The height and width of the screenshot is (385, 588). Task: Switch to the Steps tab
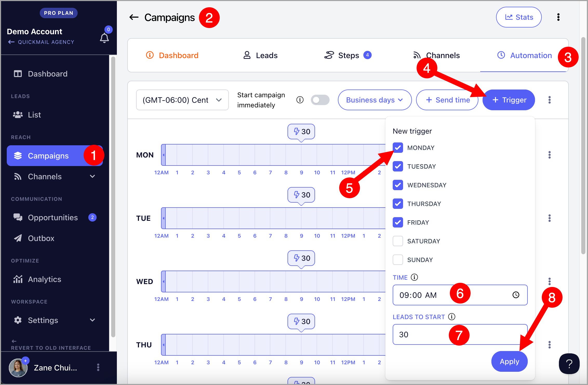click(348, 55)
